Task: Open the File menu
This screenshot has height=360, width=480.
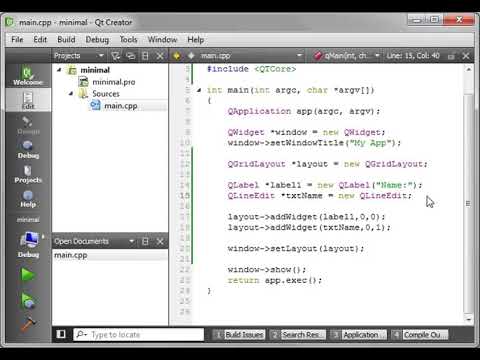Action: point(17,40)
